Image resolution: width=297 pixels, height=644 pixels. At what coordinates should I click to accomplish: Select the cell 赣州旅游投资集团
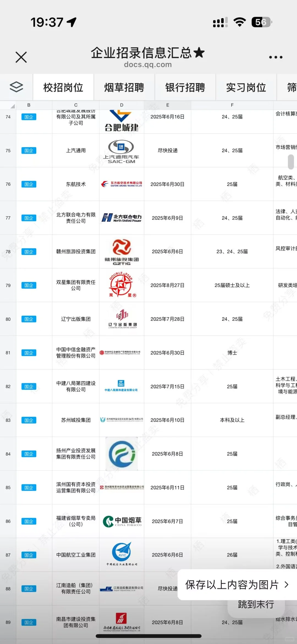point(76,252)
